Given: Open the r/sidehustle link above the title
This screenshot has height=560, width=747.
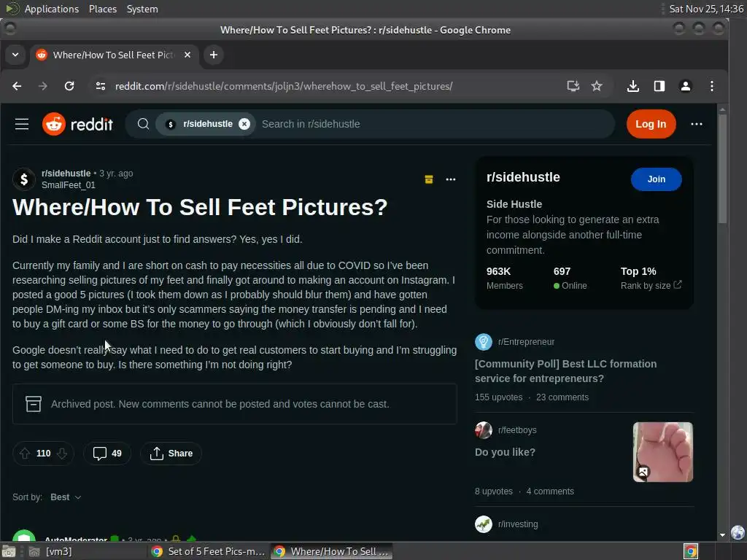Looking at the screenshot, I should [x=66, y=174].
